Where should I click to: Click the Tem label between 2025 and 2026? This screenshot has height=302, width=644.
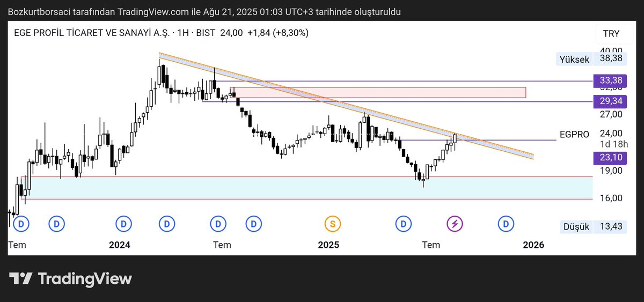point(431,245)
